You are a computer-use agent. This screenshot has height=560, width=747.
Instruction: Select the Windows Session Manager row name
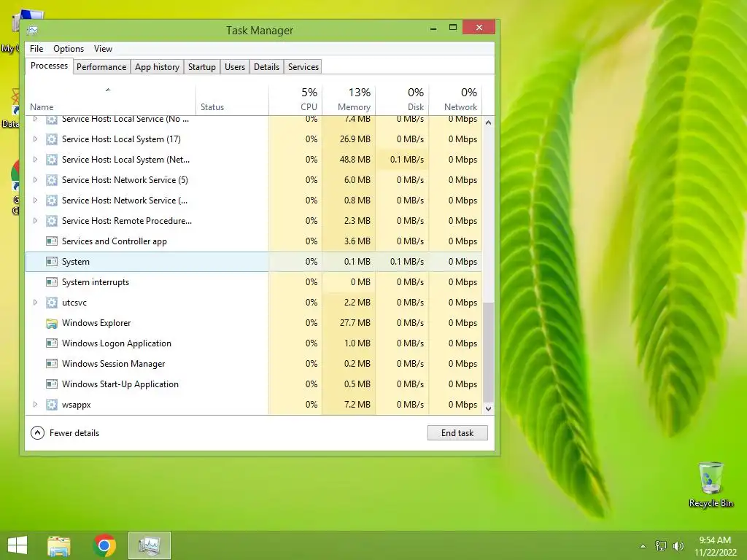[x=113, y=364]
